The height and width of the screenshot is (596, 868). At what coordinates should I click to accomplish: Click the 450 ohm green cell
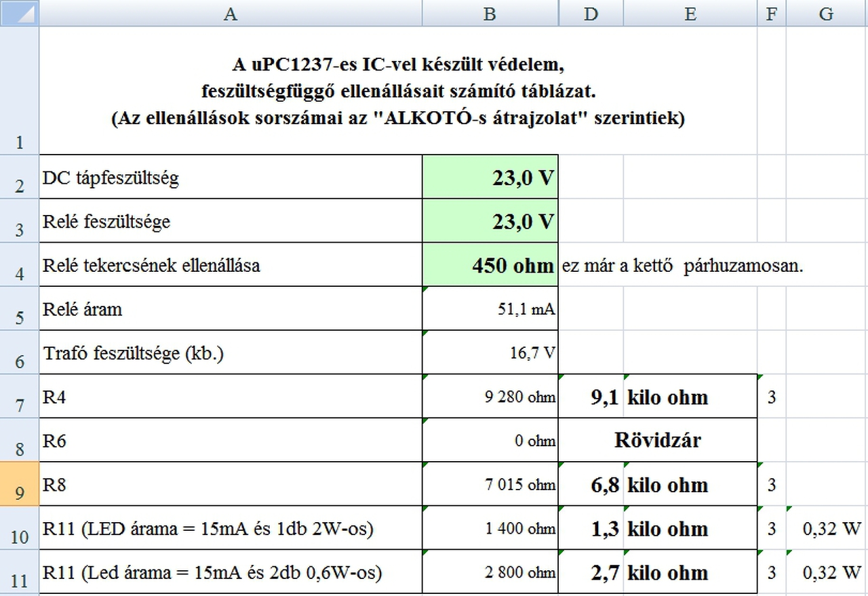tap(490, 264)
